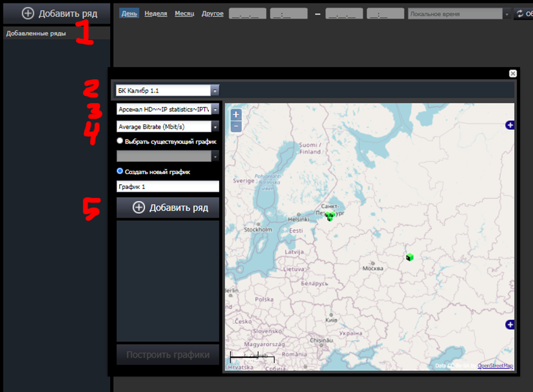Click the lower blue plus icon on map edge
533x392 pixels.
[509, 325]
